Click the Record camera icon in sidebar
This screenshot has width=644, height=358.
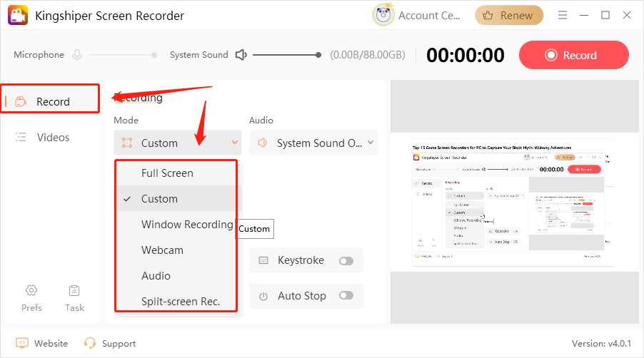pyautogui.click(x=21, y=101)
